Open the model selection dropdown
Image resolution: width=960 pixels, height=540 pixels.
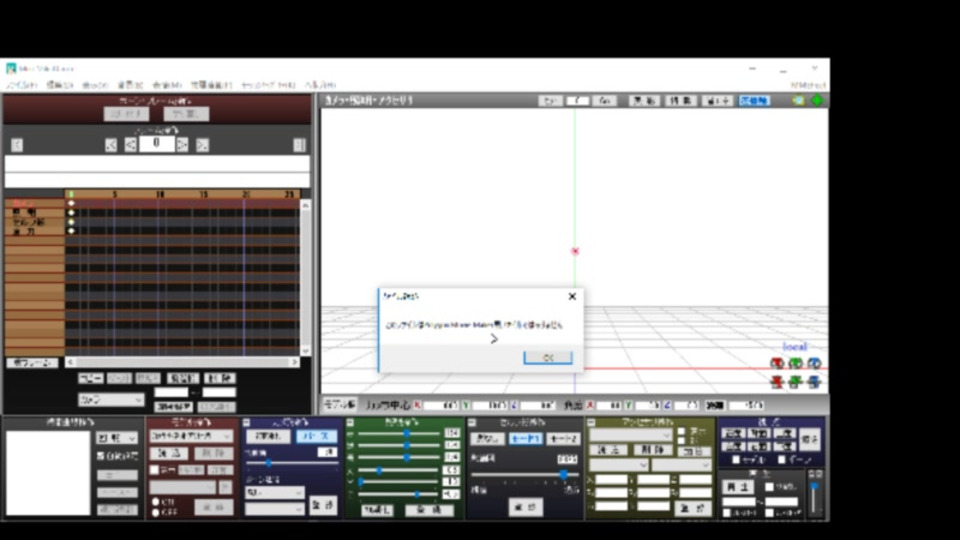point(191,436)
